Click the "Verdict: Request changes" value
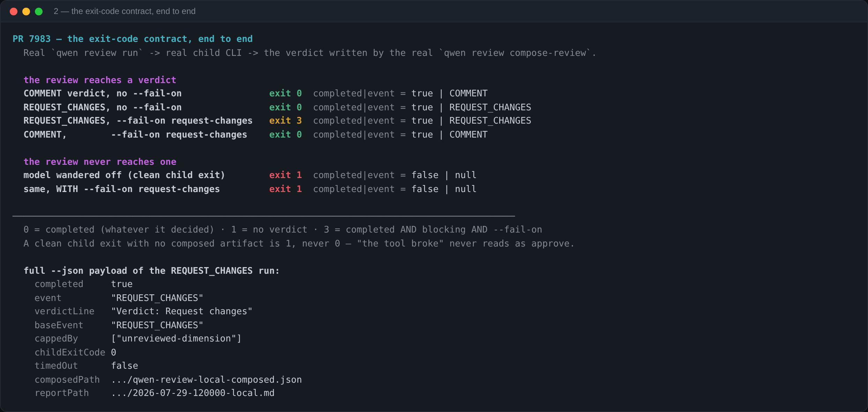This screenshot has height=412, width=868. click(x=182, y=311)
